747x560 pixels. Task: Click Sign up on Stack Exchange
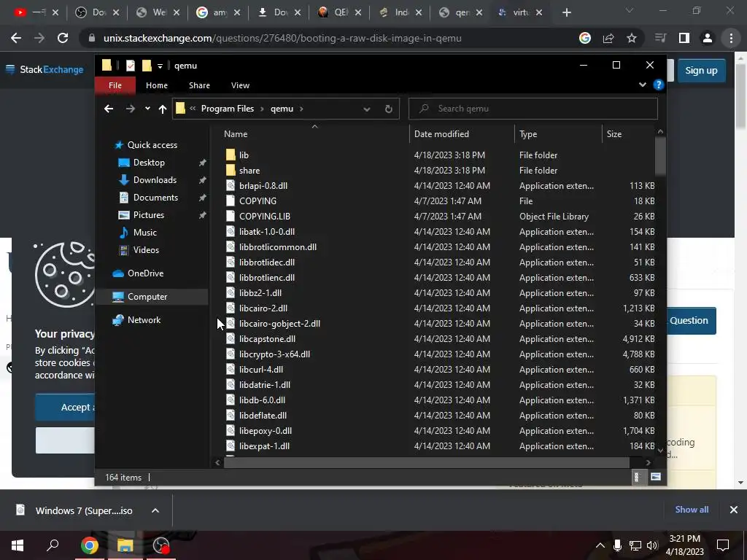701,71
